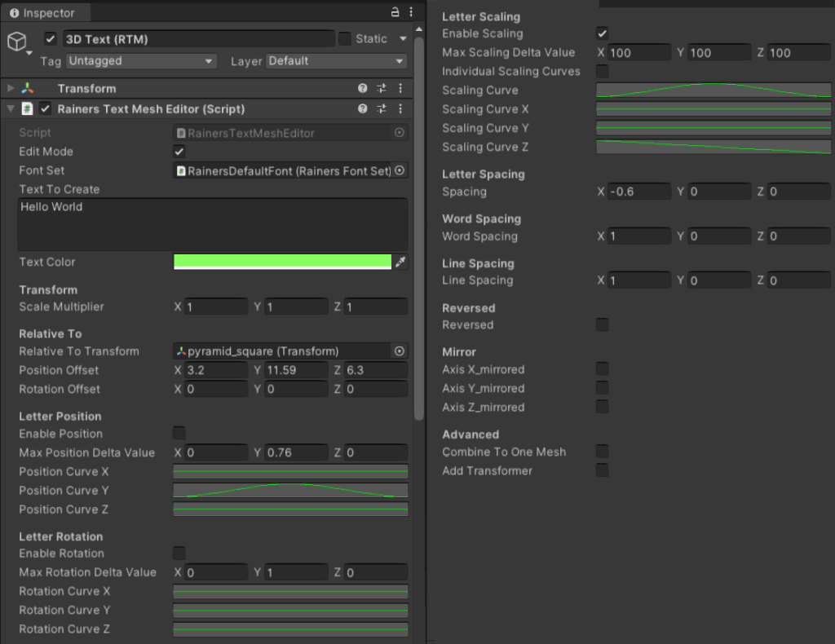Open the Rotation Curve Y editor
The height and width of the screenshot is (644, 835).
291,610
